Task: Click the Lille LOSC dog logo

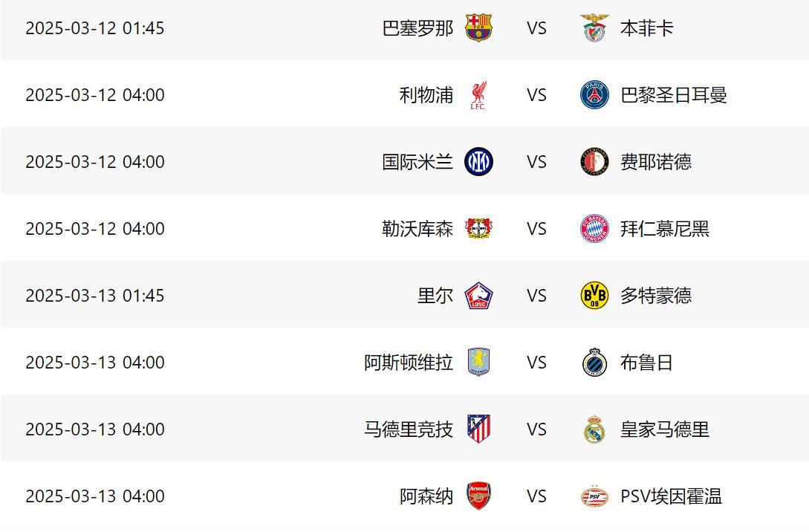Action: point(478,296)
